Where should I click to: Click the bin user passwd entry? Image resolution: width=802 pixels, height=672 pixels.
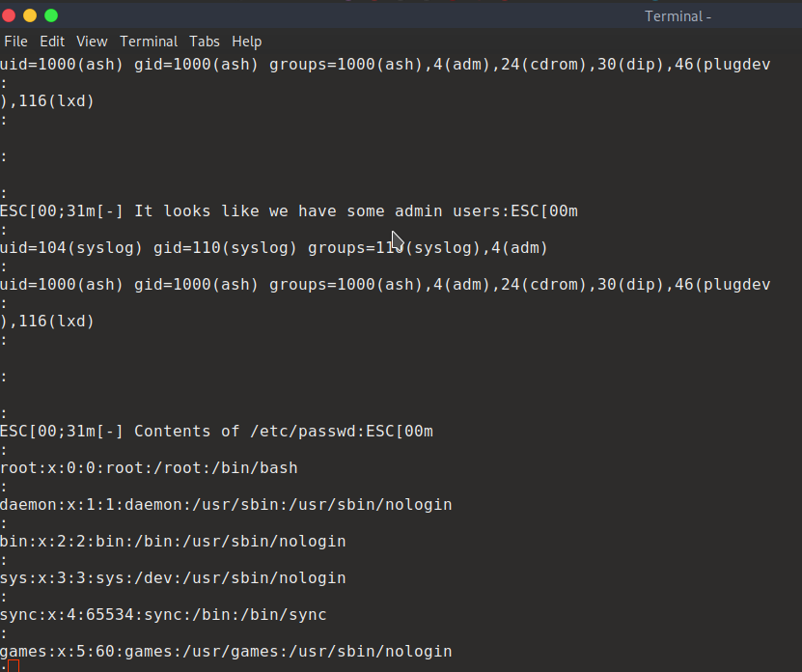pos(173,542)
